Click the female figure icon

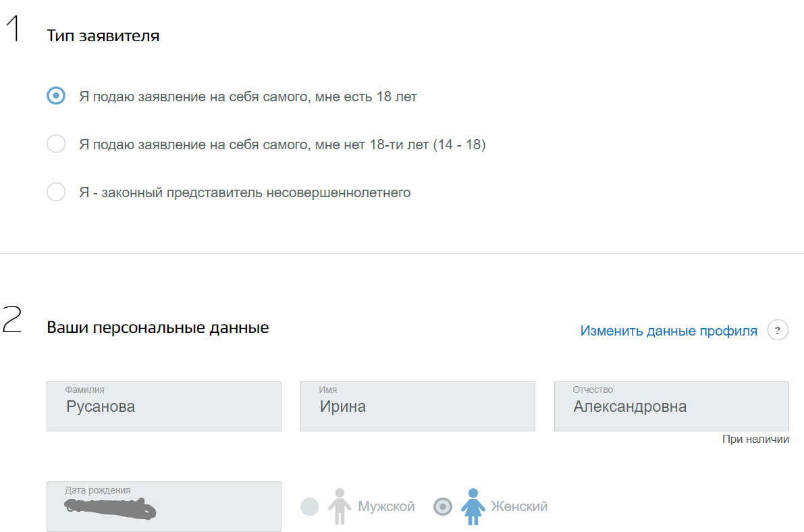pyautogui.click(x=473, y=506)
